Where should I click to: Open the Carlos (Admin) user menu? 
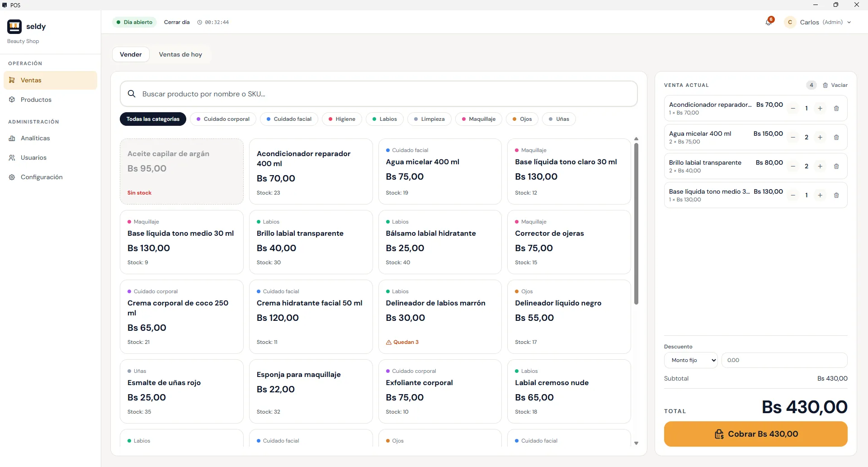[x=818, y=22]
